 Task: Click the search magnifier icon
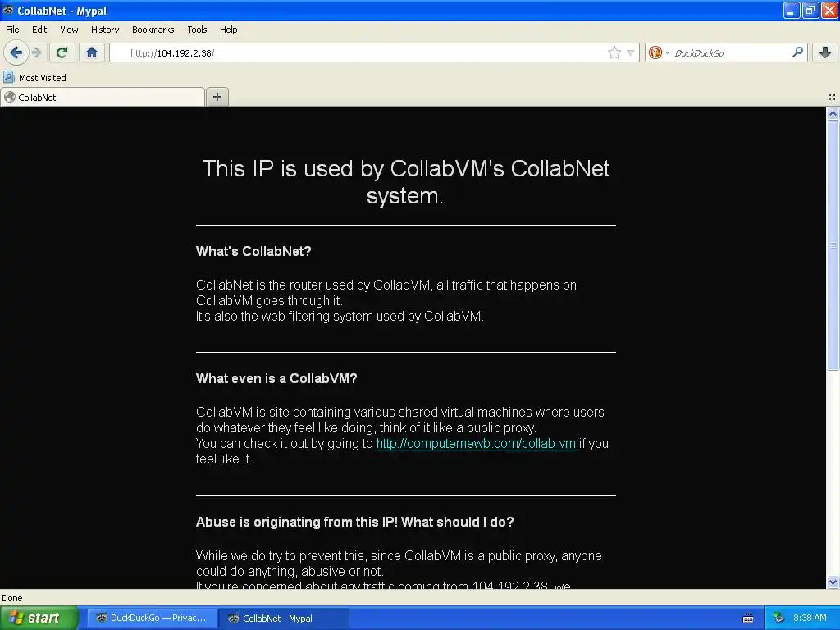point(797,52)
